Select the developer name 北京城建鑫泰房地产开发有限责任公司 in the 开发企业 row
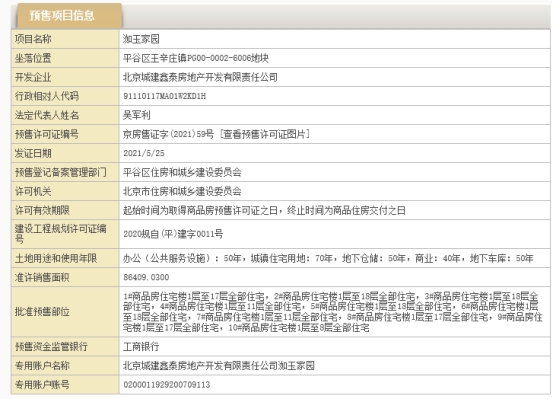 click(200, 77)
